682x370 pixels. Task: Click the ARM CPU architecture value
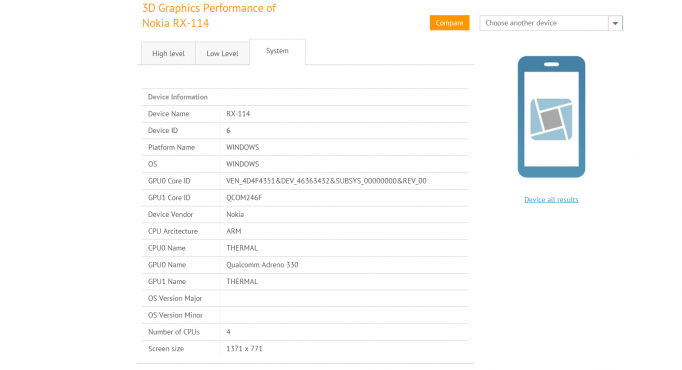[234, 231]
